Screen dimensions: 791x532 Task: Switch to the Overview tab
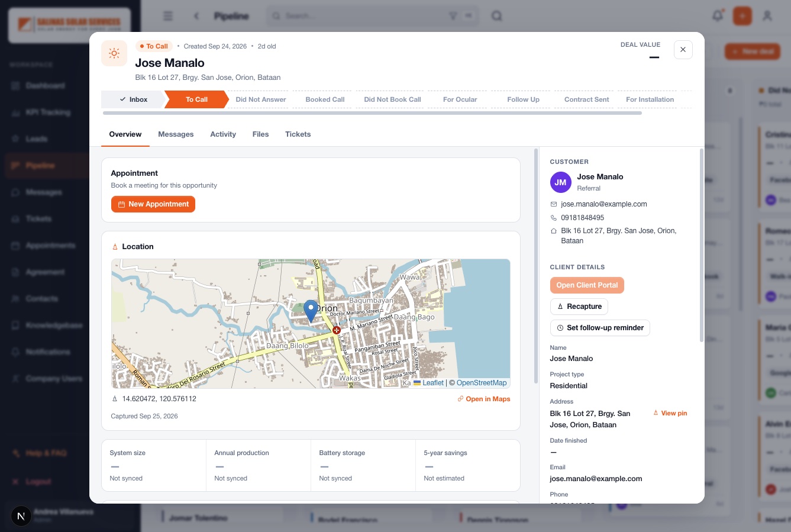[x=125, y=134]
